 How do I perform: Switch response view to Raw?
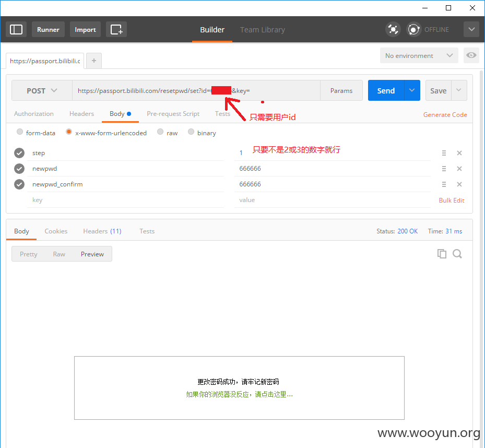pos(59,254)
